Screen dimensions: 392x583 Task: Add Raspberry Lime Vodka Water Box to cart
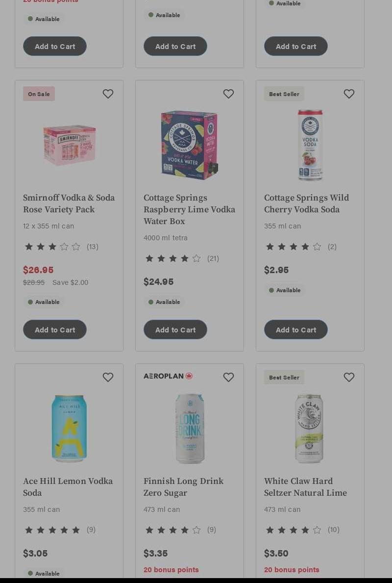pos(175,330)
